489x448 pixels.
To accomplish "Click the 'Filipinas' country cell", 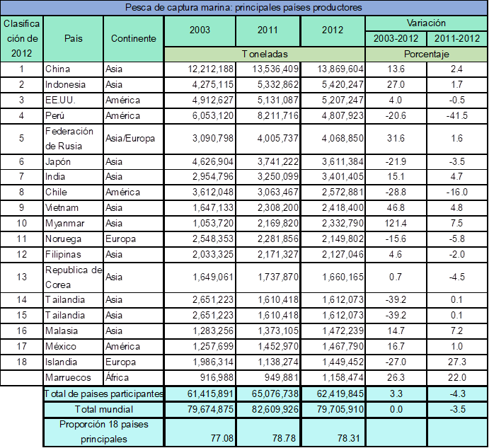I will tap(74, 255).
